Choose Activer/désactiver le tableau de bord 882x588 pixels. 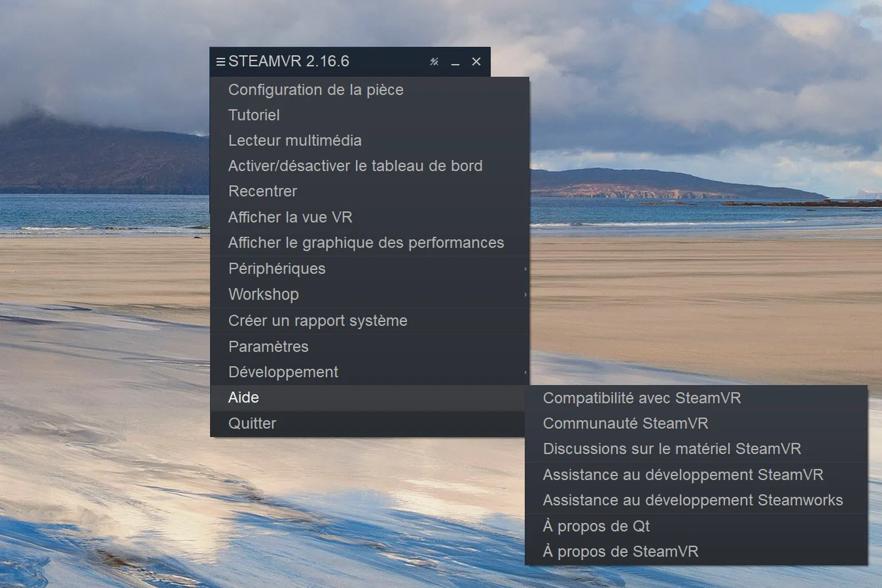[x=370, y=166]
